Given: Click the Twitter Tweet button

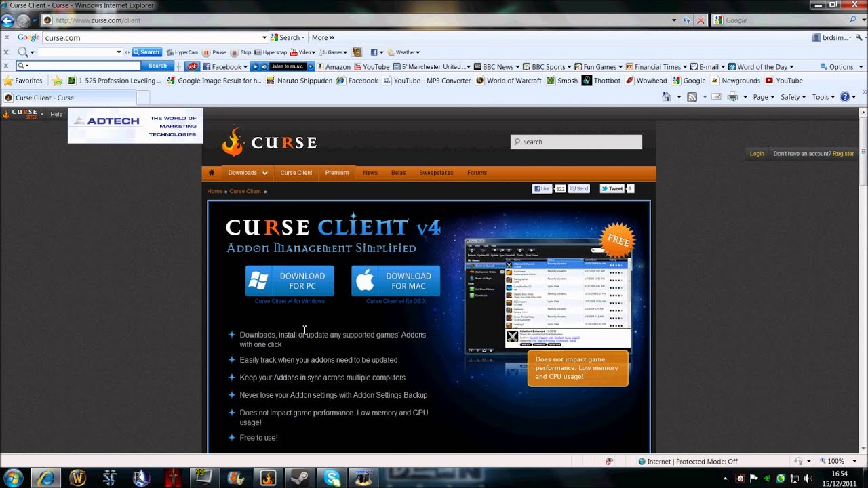Looking at the screenshot, I should click(611, 189).
